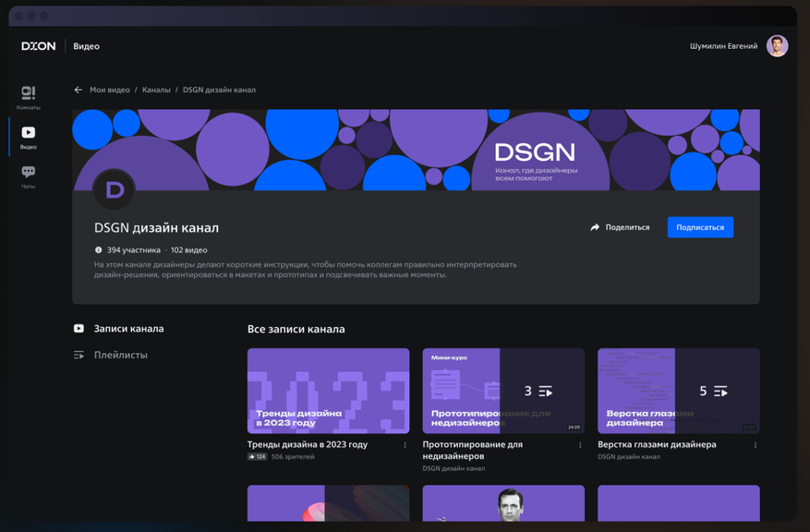Click the 394 участника count
The image size is (810, 532).
tap(134, 250)
